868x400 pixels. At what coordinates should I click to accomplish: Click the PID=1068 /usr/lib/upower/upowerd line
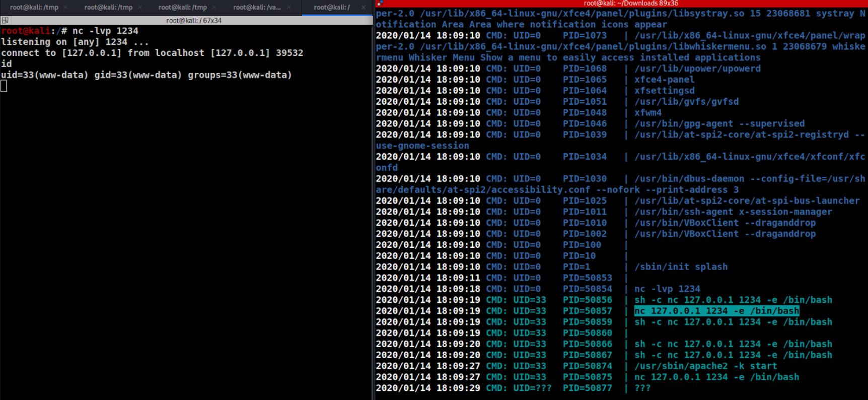pos(568,69)
